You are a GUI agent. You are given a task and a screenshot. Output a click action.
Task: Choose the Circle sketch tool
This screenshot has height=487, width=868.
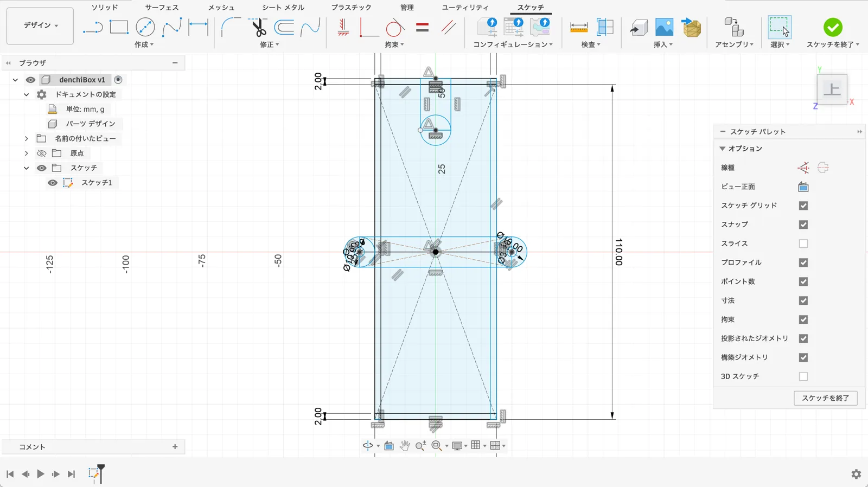[145, 27]
